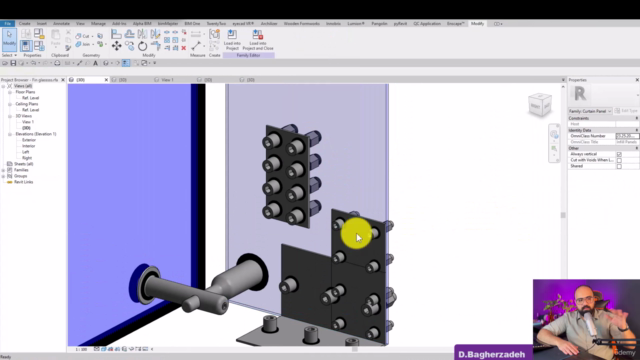The width and height of the screenshot is (640, 360).
Task: Close the Properties panel
Action: click(x=637, y=80)
